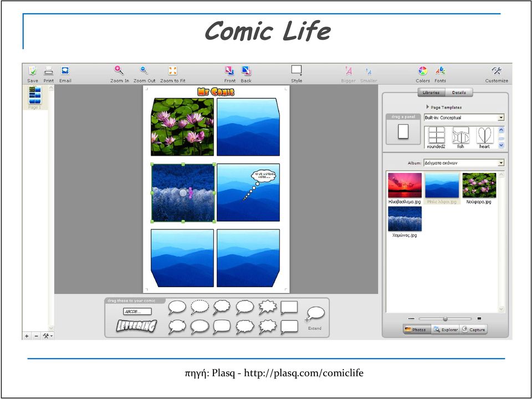Click the small thumbnails icon left of slider

tap(412, 319)
